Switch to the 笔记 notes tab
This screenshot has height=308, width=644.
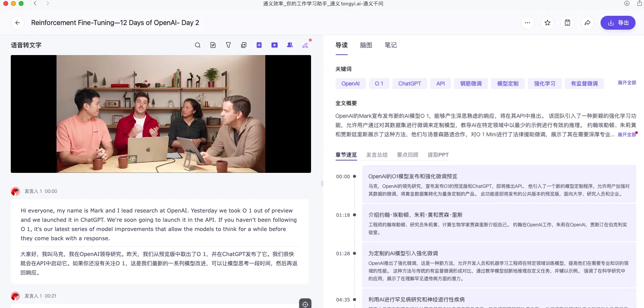pyautogui.click(x=391, y=45)
